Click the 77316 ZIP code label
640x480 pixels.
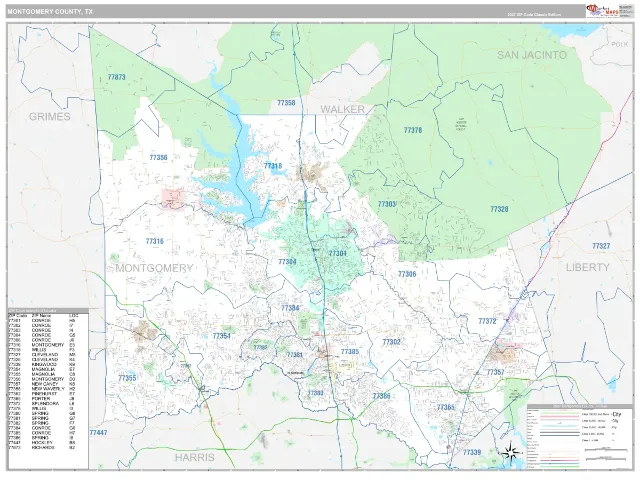pos(155,241)
